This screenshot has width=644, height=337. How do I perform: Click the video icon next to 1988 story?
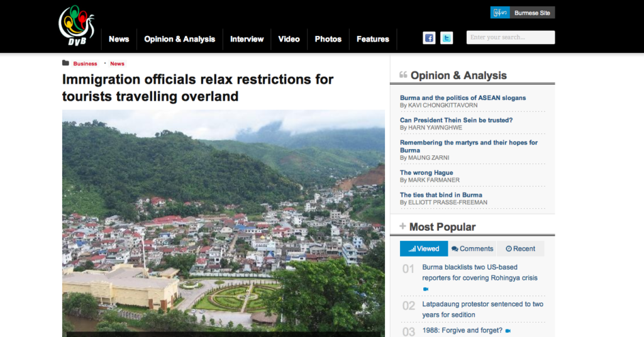(x=508, y=331)
